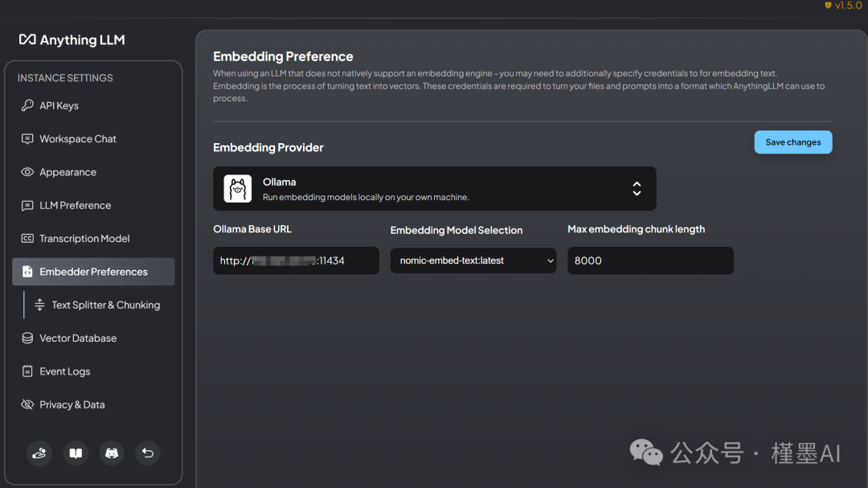
Task: Click the support hand icon in the footer
Action: tap(39, 453)
